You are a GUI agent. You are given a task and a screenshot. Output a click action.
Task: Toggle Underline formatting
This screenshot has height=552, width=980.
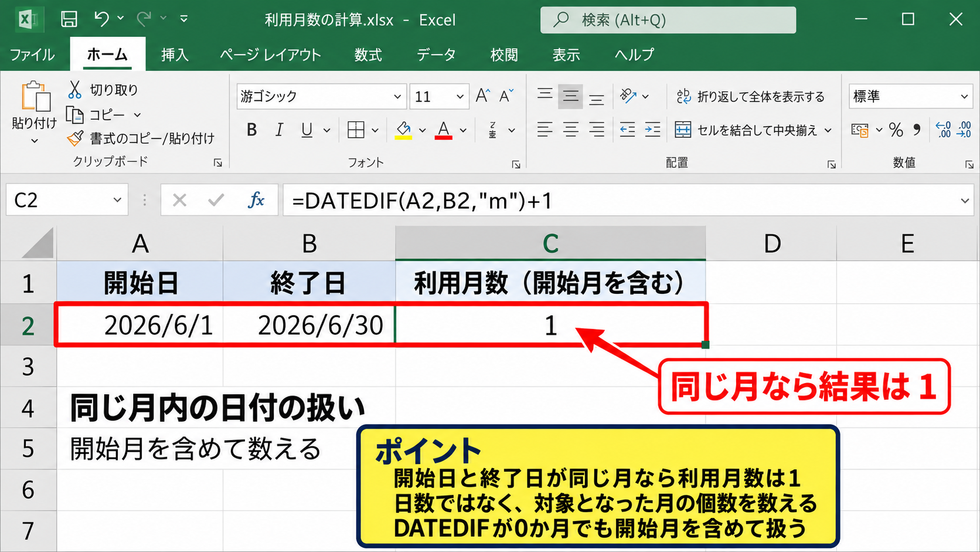pyautogui.click(x=307, y=130)
